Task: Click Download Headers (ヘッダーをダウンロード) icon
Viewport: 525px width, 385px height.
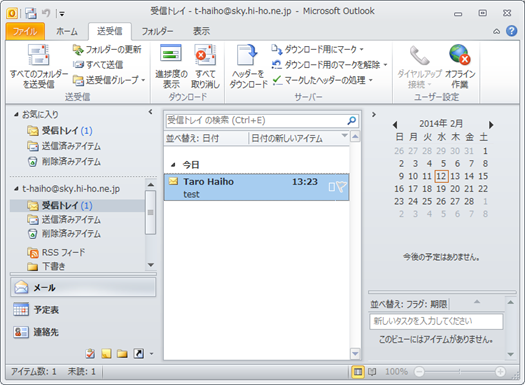Action: point(247,54)
